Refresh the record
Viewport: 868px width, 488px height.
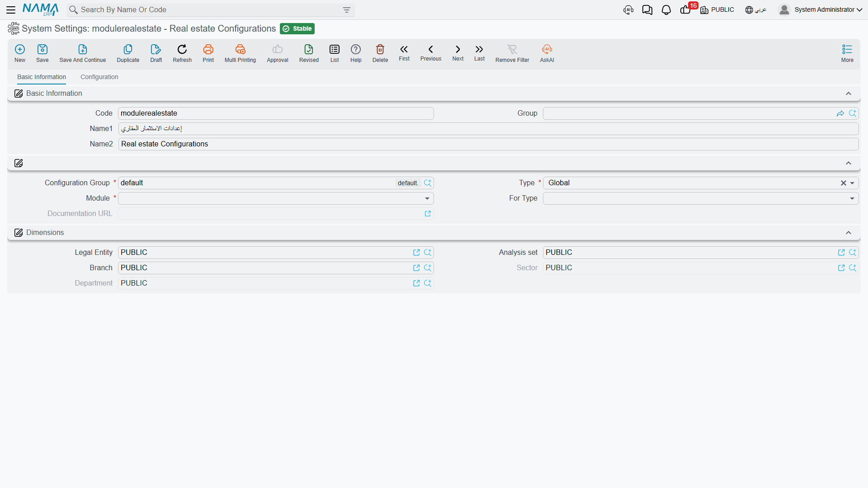click(182, 53)
